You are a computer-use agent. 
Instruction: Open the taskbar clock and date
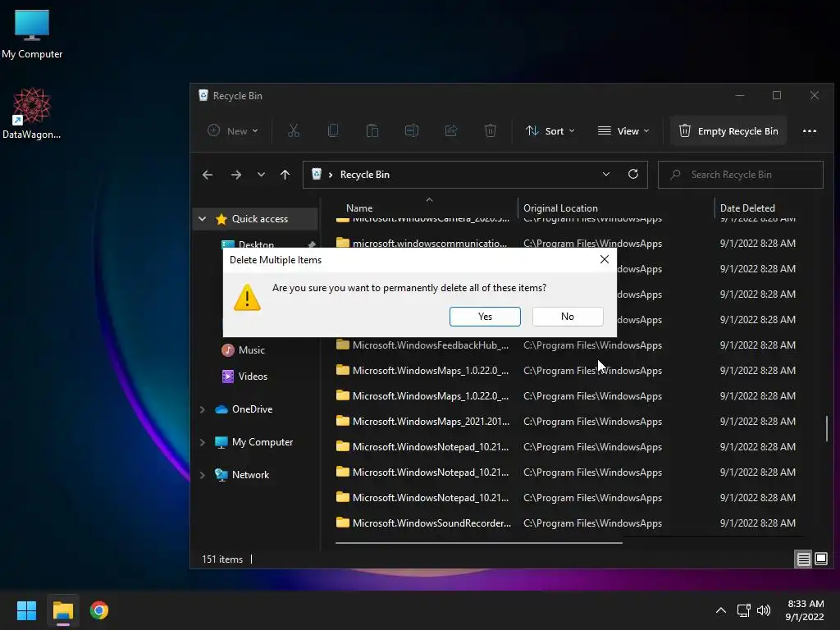click(x=806, y=610)
